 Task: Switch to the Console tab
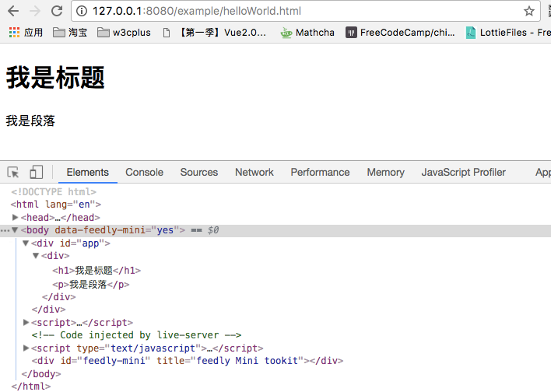click(x=145, y=173)
